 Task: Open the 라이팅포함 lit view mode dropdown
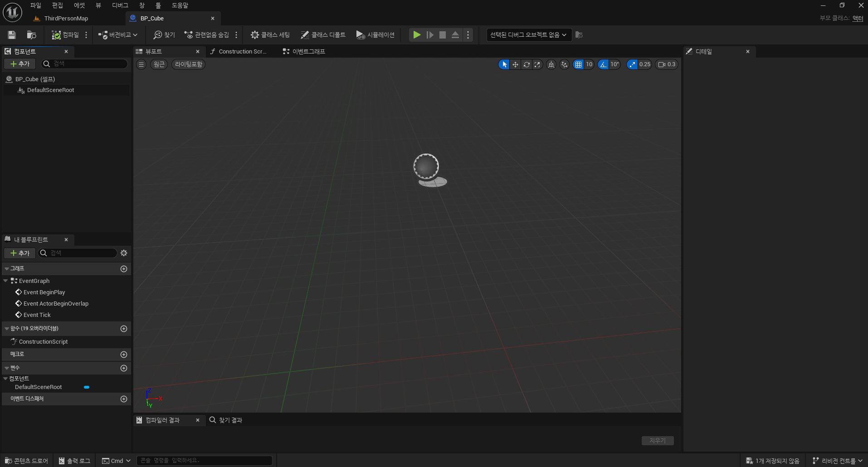click(189, 64)
